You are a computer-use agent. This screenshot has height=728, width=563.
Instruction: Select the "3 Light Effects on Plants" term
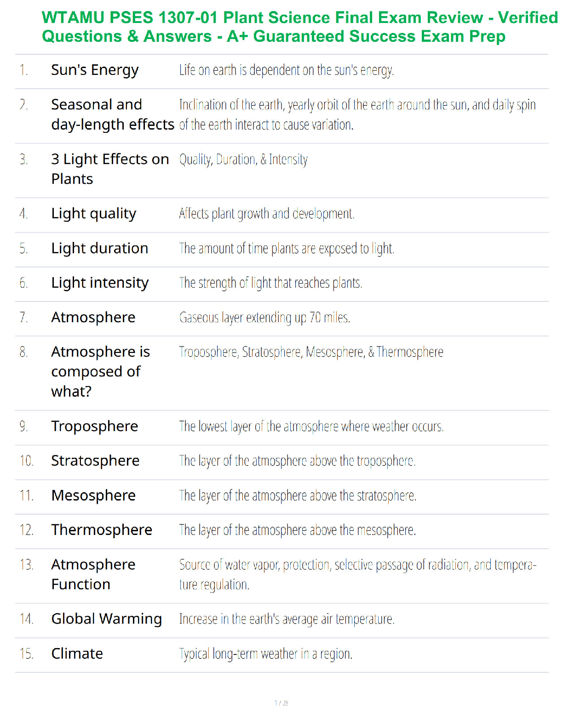click(x=110, y=169)
